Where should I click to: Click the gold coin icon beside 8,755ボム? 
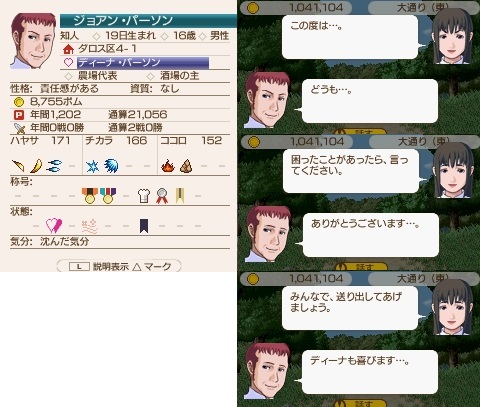coord(19,102)
